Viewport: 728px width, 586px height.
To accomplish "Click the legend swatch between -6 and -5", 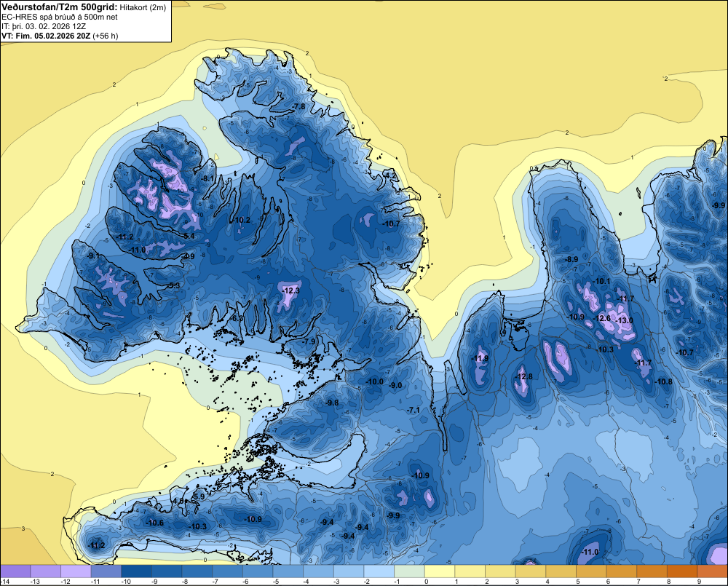I will (x=258, y=571).
